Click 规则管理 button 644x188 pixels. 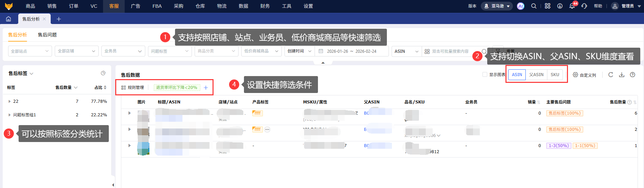coord(133,88)
